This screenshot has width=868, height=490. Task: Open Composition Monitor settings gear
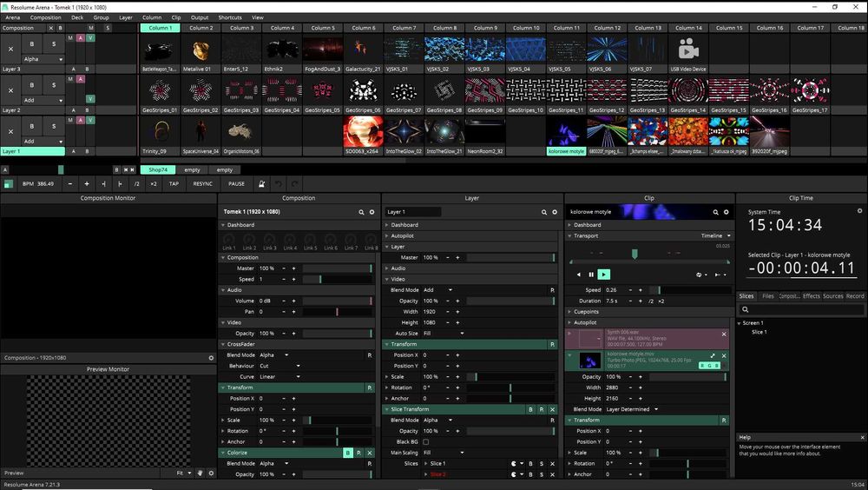pos(210,357)
